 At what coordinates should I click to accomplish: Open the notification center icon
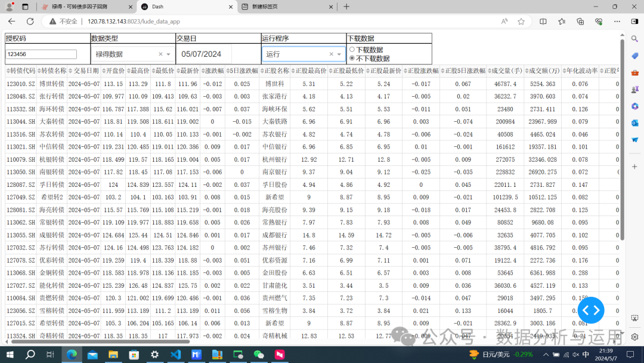coord(630,355)
